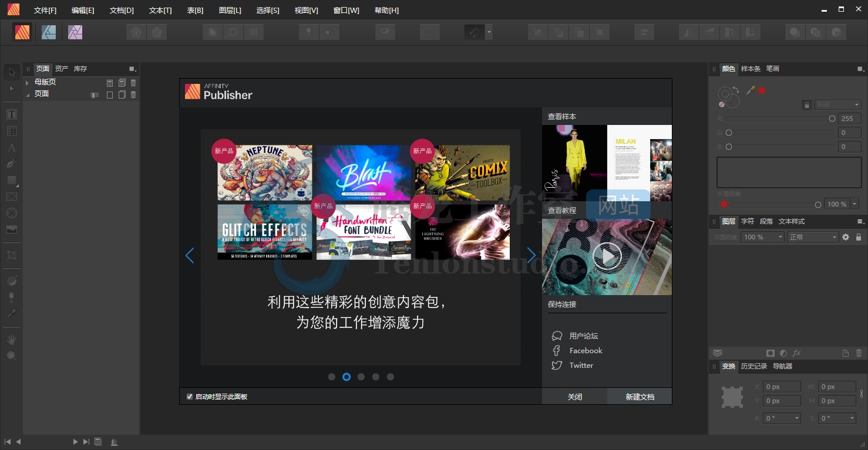The height and width of the screenshot is (450, 868).
Task: Open the Twitter link
Action: click(581, 366)
